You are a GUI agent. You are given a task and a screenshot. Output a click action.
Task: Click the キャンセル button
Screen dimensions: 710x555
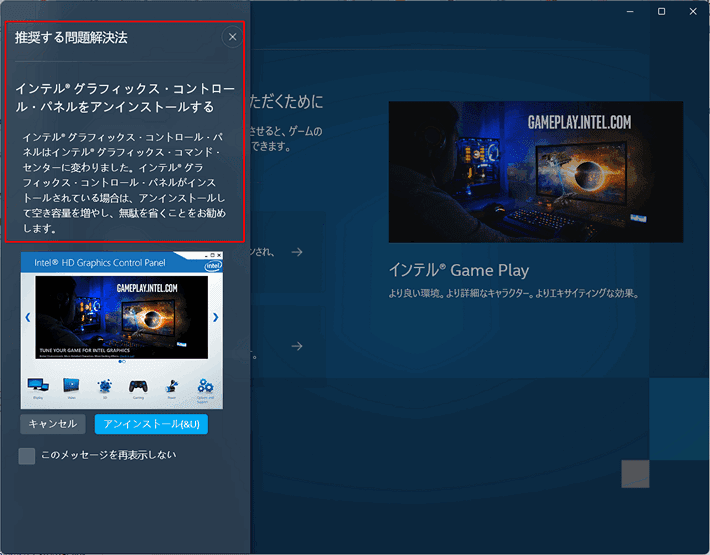coord(53,424)
